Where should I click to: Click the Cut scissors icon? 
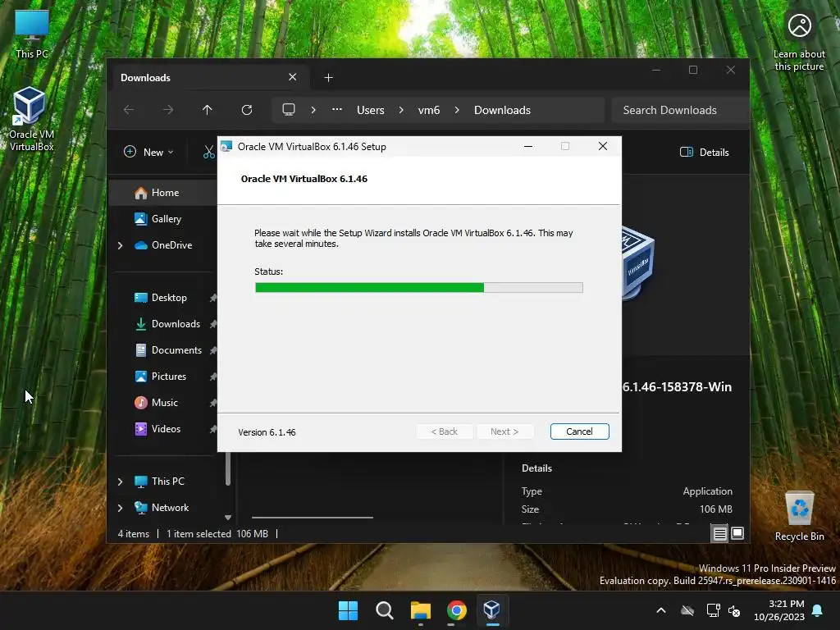(208, 152)
